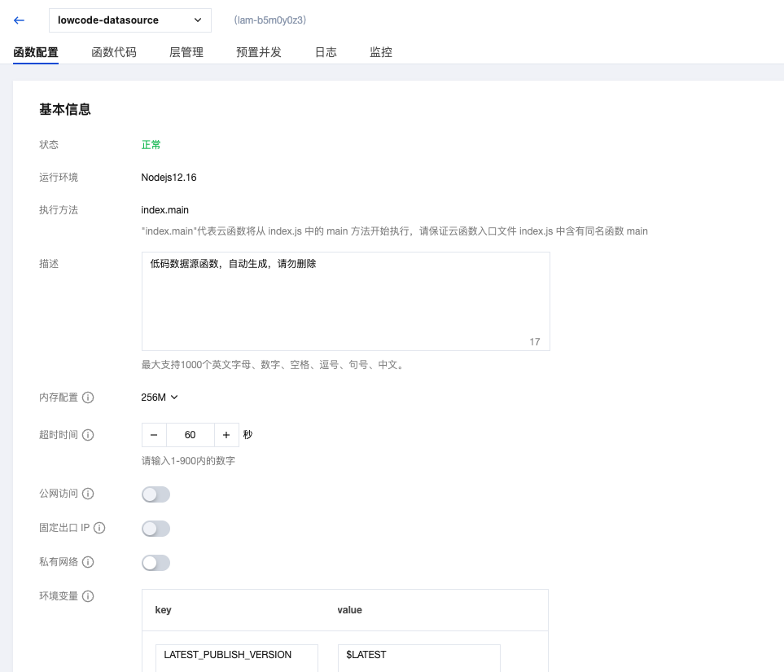Expand the 256M memory dropdown
The width and height of the screenshot is (784, 672).
pyautogui.click(x=160, y=397)
